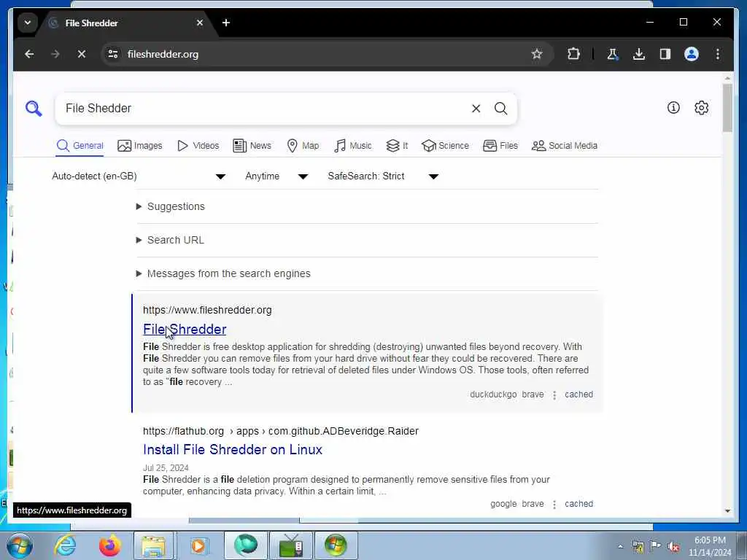Viewport: 747px width, 560px height.
Task: Click duckduckgo engine label on first result
Action: pyautogui.click(x=493, y=394)
